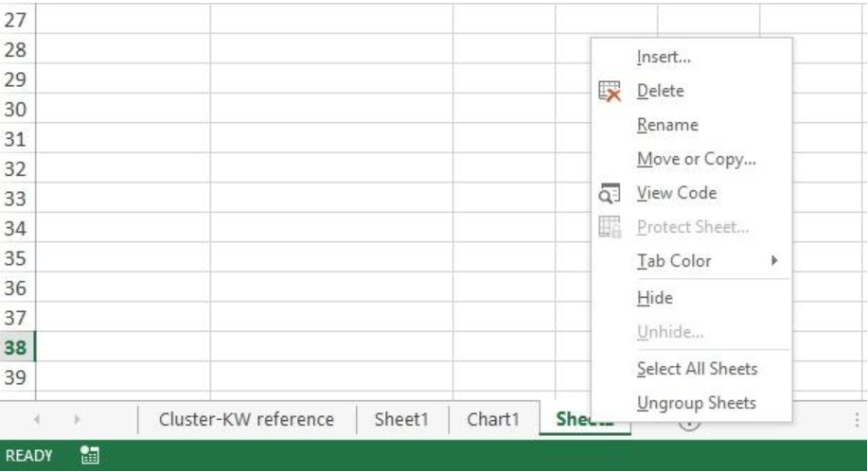Click the scroll sheet tabs left arrow
The image size is (868, 472).
(37, 419)
